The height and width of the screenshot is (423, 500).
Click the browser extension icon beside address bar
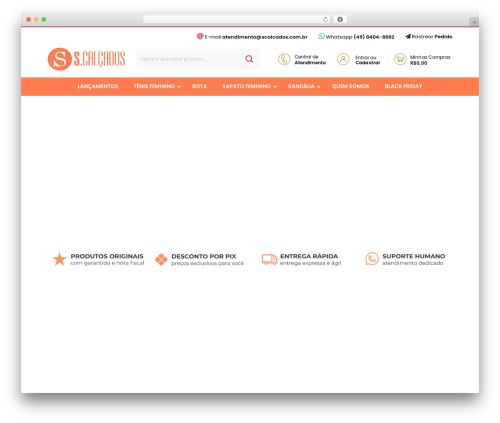pos(340,19)
